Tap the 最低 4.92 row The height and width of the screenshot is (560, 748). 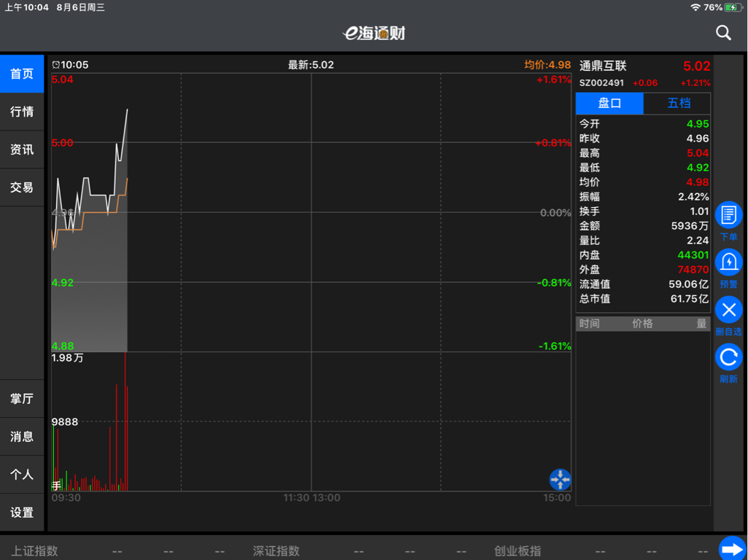(x=644, y=168)
